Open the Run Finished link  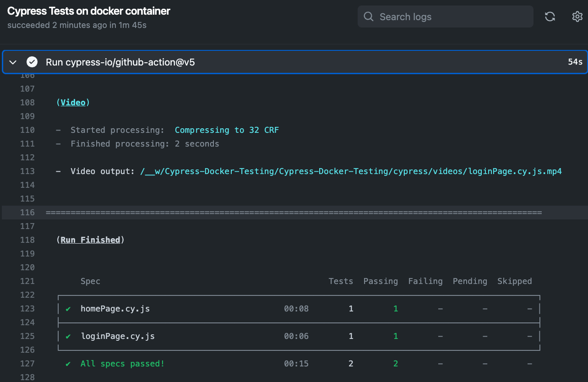click(x=90, y=240)
